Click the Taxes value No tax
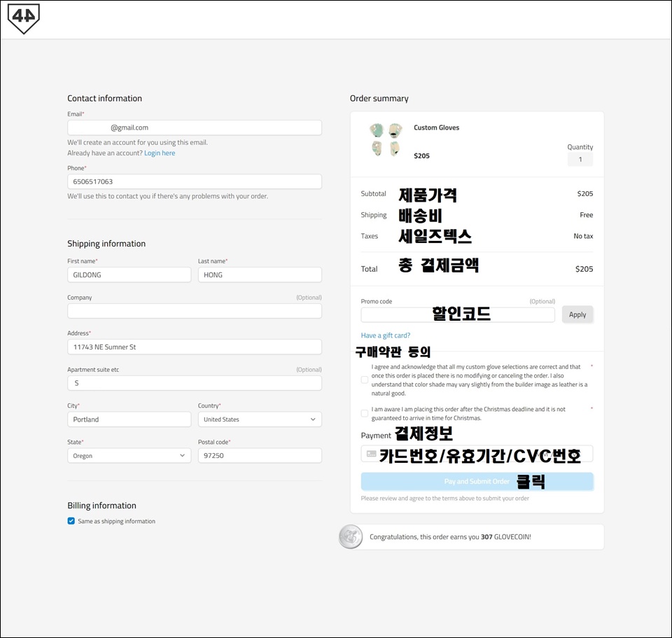Screen dimensions: 672x638 (x=583, y=236)
